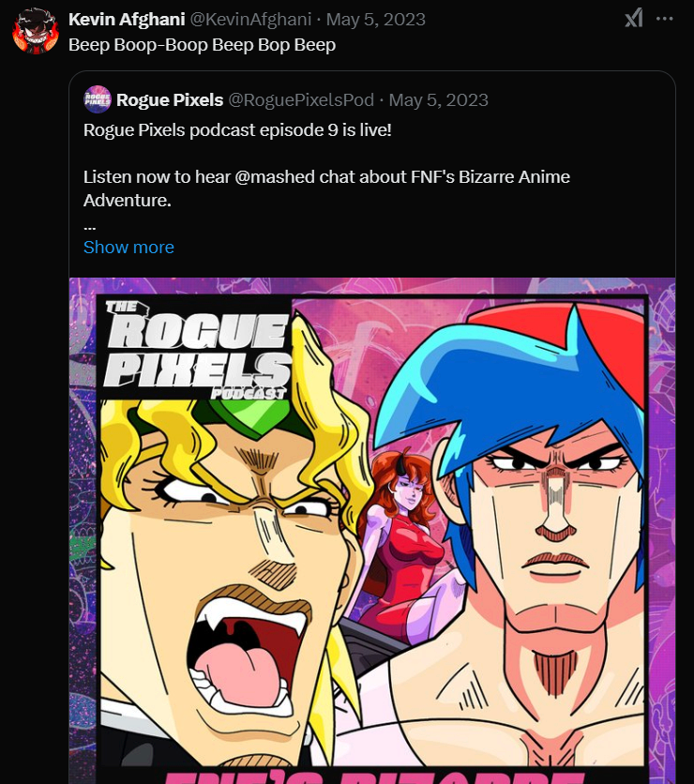Click the quoted tweet's May 5, 2023 date
This screenshot has width=694, height=784.
click(439, 99)
